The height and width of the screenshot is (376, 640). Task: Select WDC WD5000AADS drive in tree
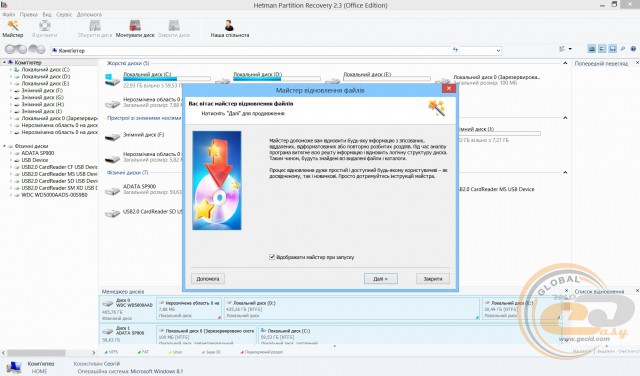[54, 195]
